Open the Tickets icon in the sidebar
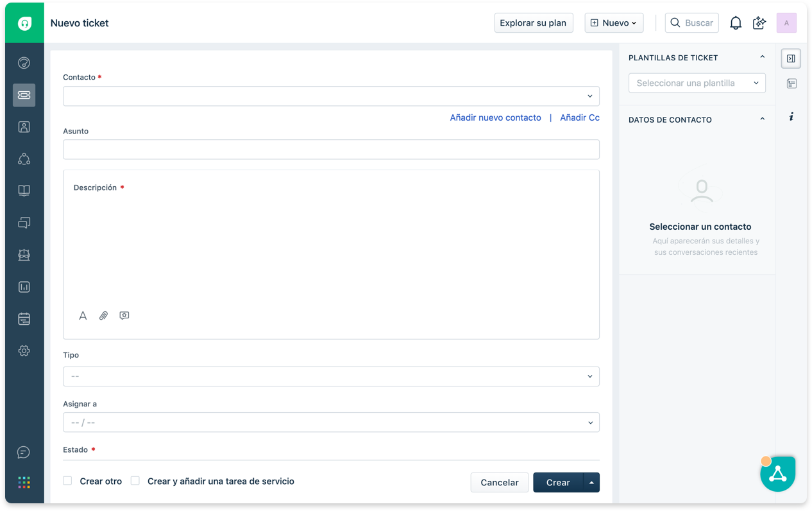The width and height of the screenshot is (812, 511). [x=24, y=95]
